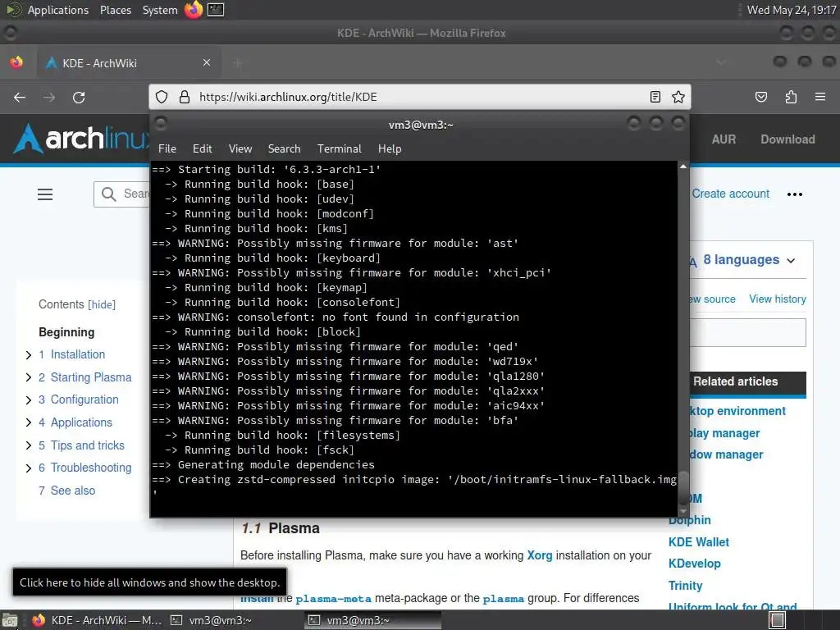The height and width of the screenshot is (630, 840).
Task: Open the terminal Search menu
Action: 284,148
